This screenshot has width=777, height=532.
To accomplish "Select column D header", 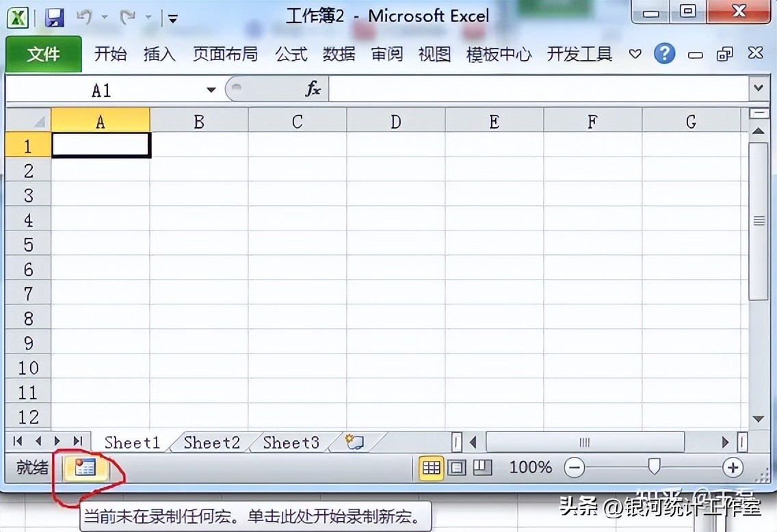I will 395,121.
